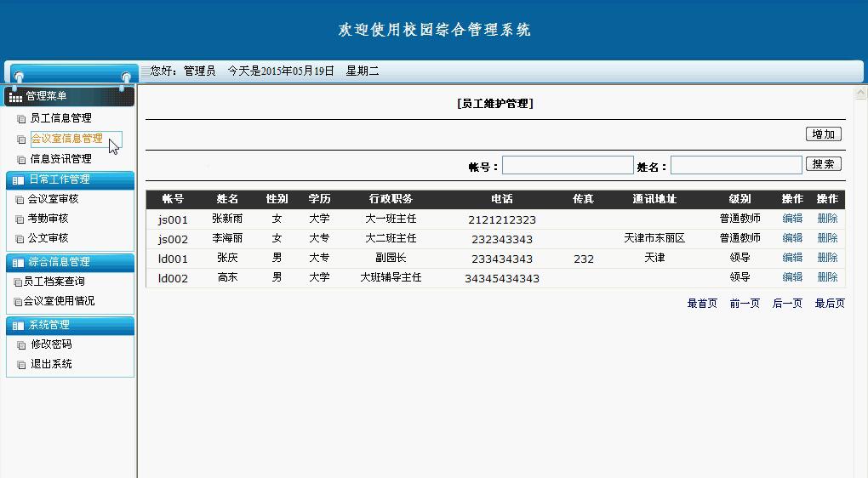Click the 日常工作管理 section icon

(x=18, y=179)
